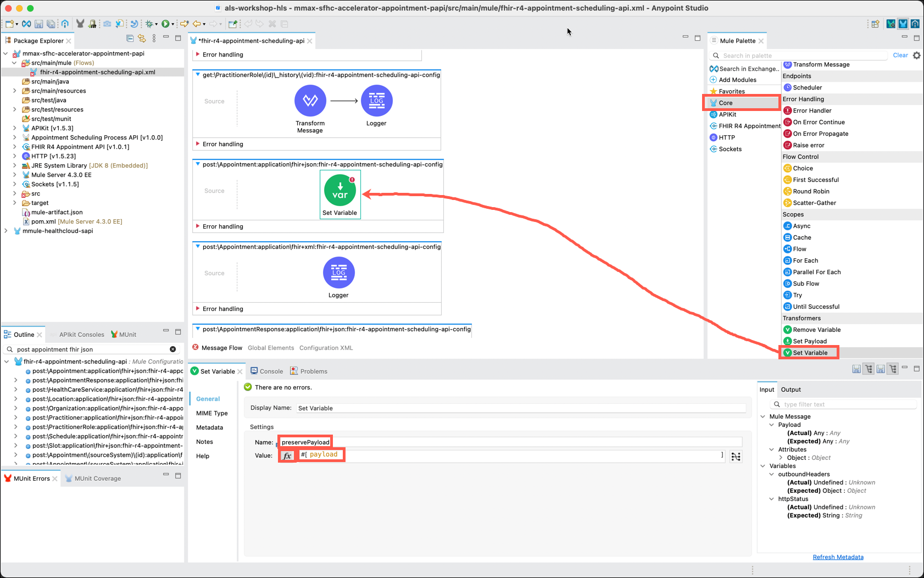Open the Run dropdown arrow
The width and height of the screenshot is (924, 578).
click(x=172, y=24)
